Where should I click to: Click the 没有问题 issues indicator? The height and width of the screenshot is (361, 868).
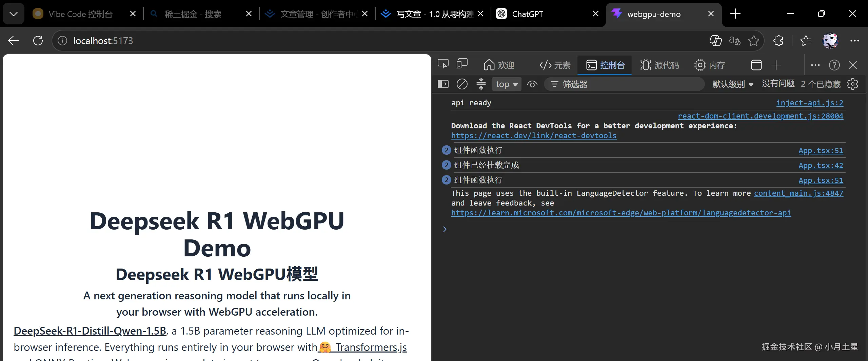[x=778, y=84]
